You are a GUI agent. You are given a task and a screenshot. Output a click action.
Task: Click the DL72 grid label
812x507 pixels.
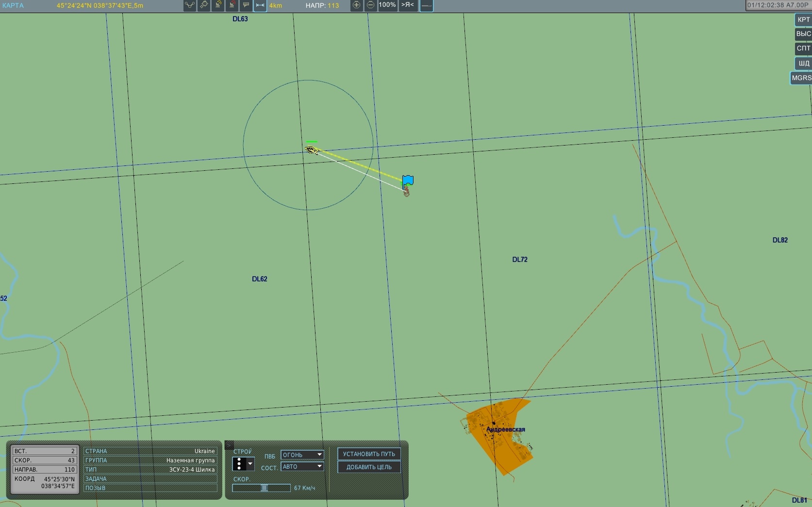(520, 260)
